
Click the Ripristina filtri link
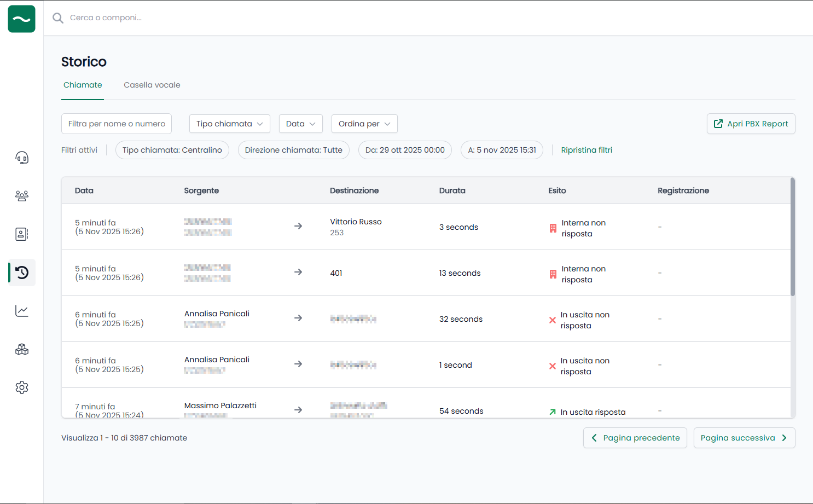(x=586, y=150)
